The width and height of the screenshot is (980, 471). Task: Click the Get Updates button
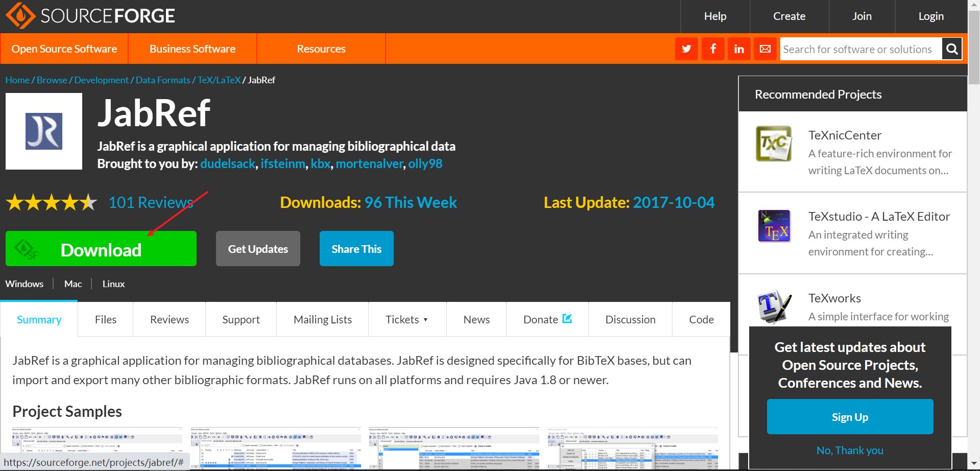click(258, 249)
